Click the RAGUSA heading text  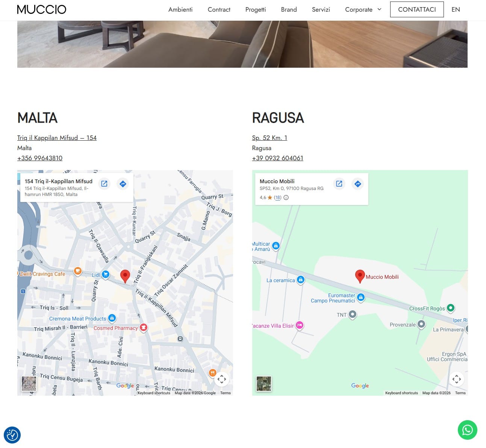(x=278, y=118)
